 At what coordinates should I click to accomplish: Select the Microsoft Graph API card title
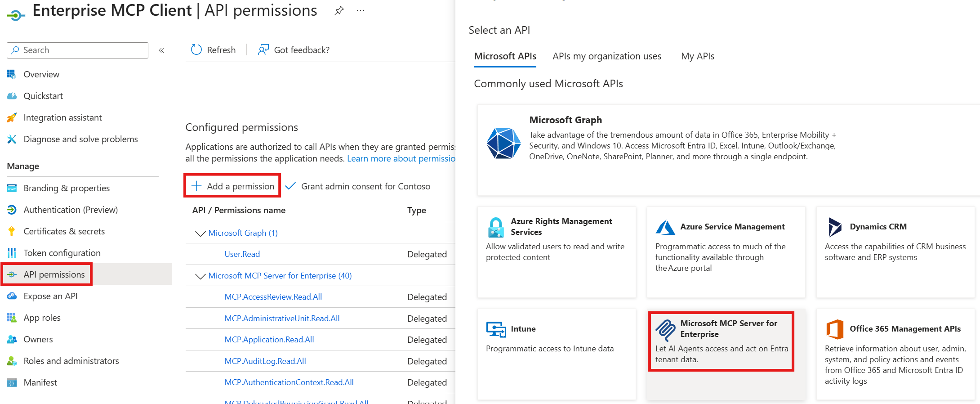[566, 120]
